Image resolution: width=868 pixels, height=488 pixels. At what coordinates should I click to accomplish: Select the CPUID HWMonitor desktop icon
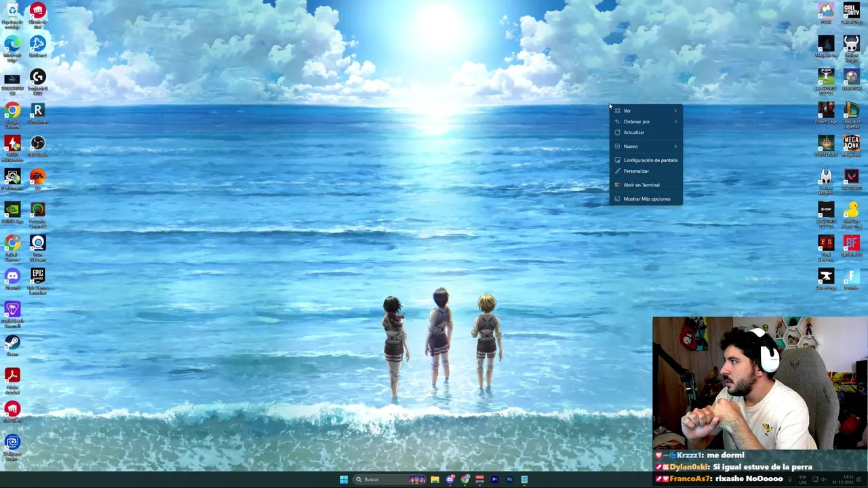tap(12, 147)
